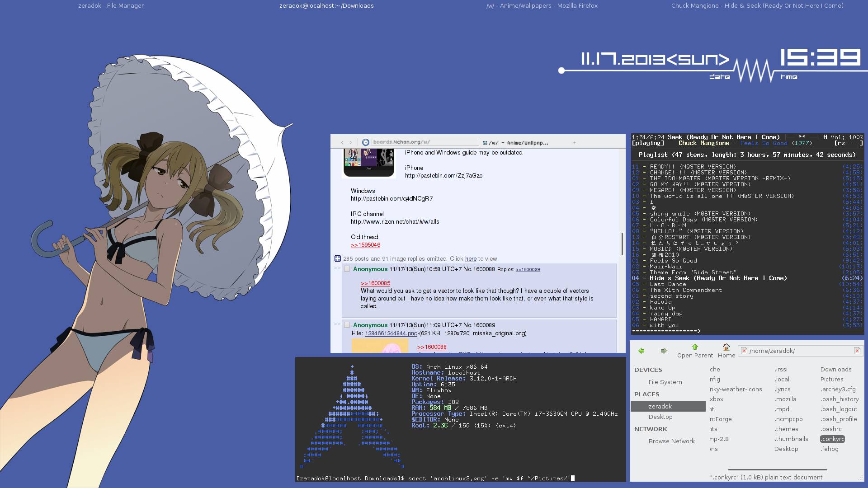Expand omitted replies with the blue plus icon
Screen dimensions: 868x488
tap(337, 258)
